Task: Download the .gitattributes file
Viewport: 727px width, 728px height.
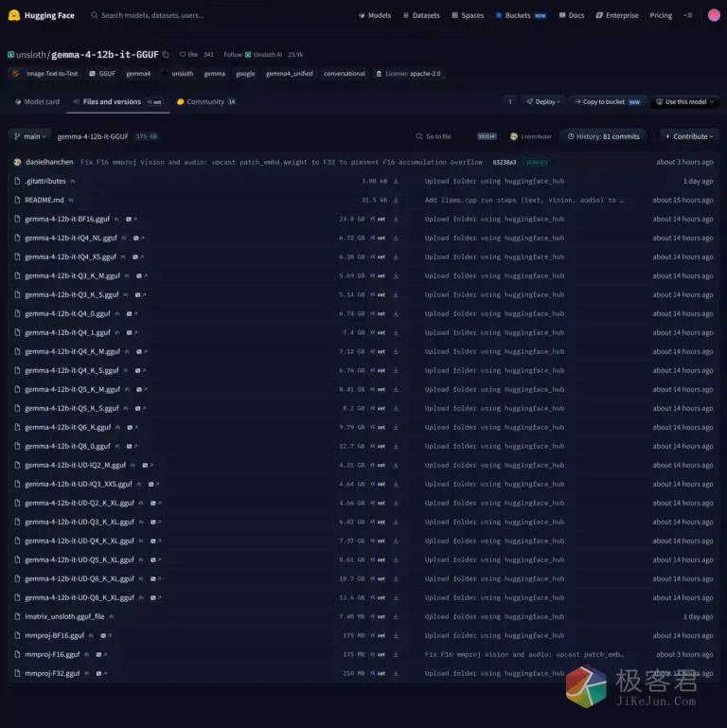Action: 396,181
